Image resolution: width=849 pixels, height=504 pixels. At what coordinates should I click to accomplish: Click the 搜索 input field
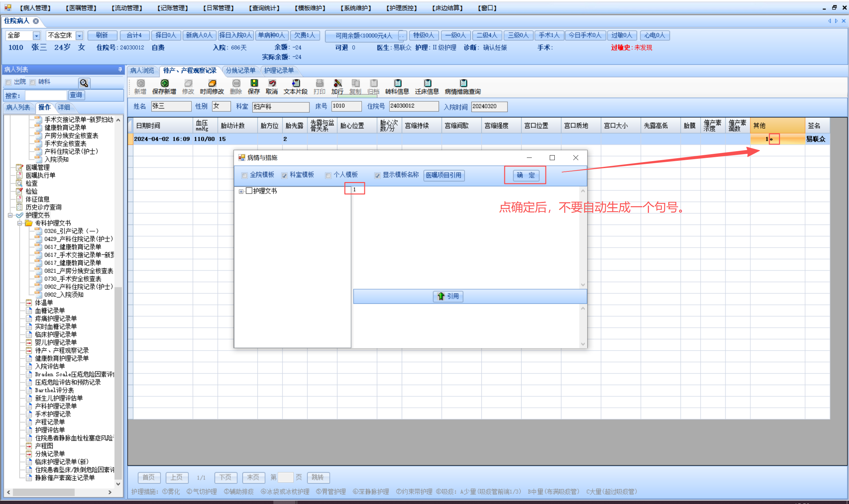click(46, 95)
